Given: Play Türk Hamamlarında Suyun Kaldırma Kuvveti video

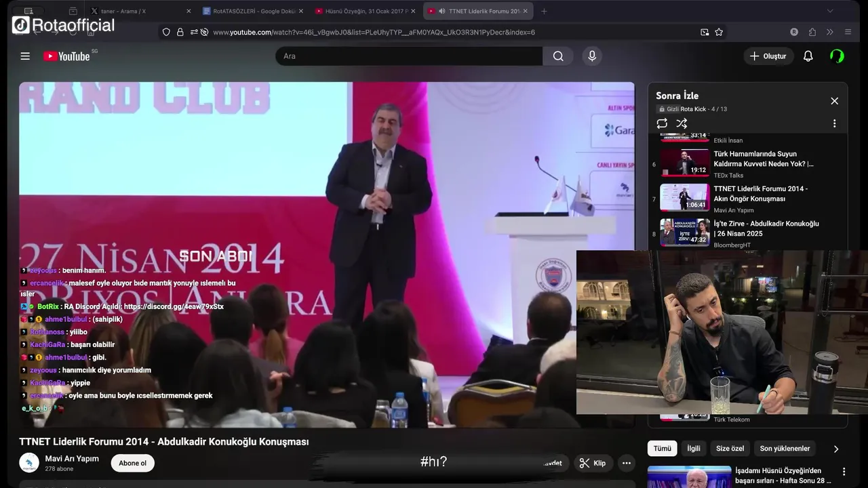Looking at the screenshot, I should point(764,159).
